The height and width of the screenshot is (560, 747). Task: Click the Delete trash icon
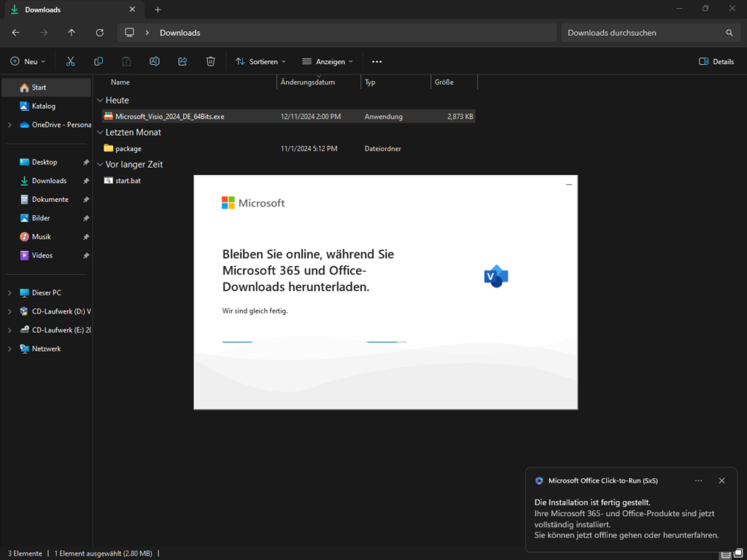210,62
